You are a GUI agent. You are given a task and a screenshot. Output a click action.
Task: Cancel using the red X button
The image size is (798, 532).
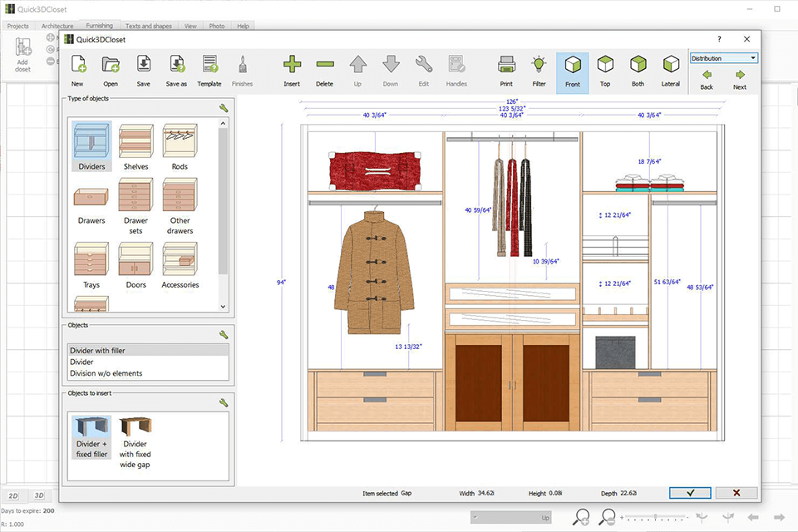(x=736, y=493)
